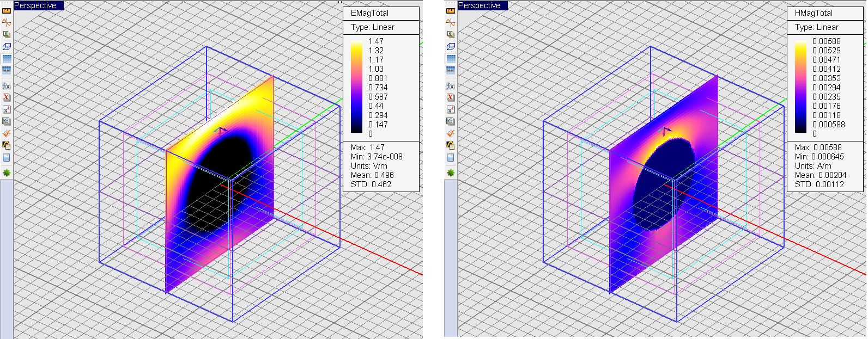Open the f(x) function icon in left toolbar

click(7, 85)
